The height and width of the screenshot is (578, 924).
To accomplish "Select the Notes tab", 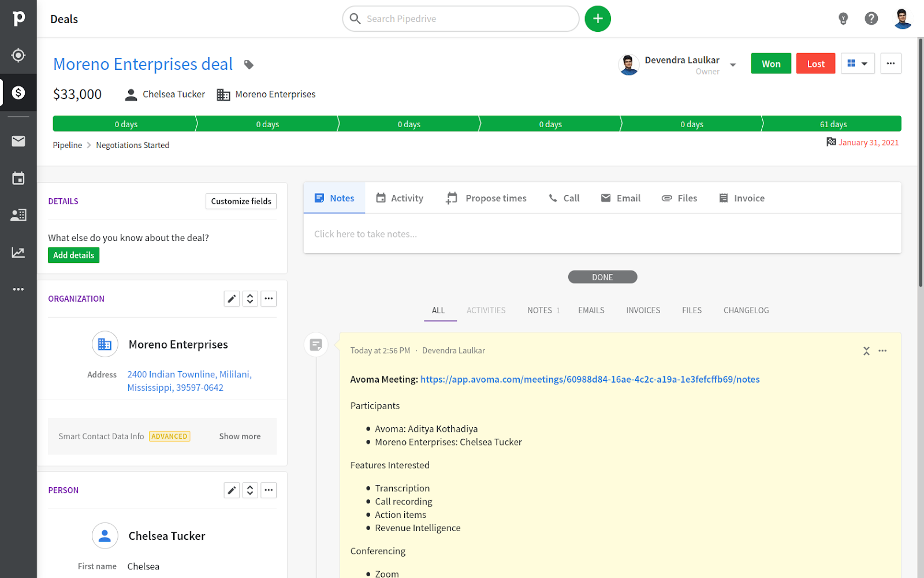I will pos(334,198).
